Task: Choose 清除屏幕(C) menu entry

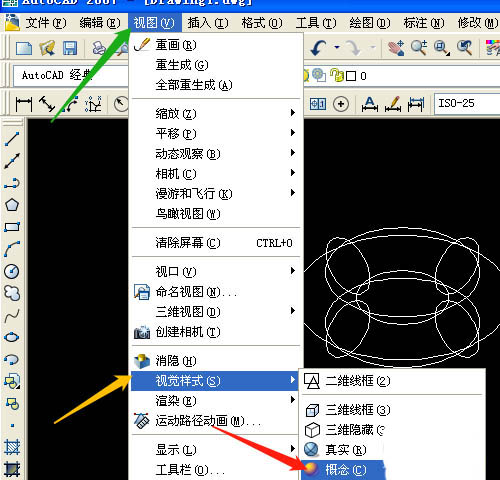Action: pyautogui.click(x=216, y=243)
